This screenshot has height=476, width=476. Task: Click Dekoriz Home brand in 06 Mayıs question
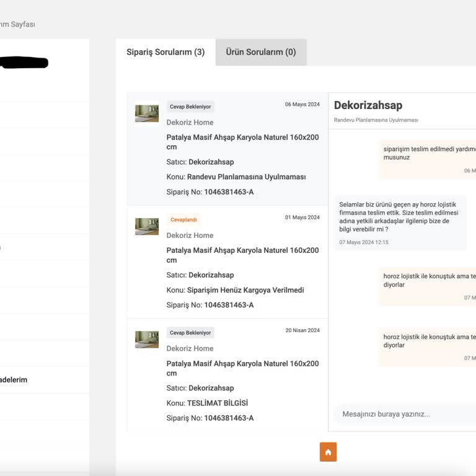(190, 123)
